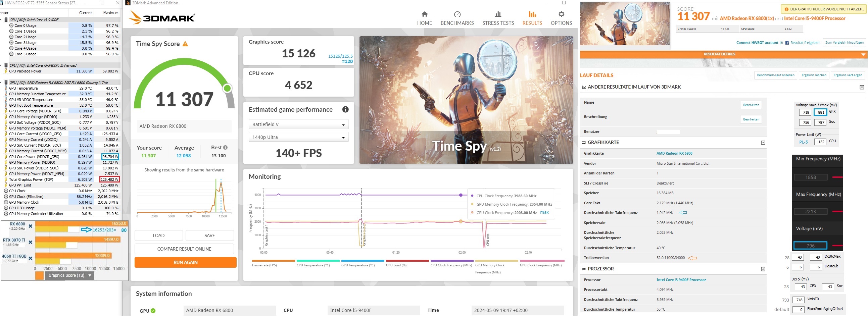
Task: Click the GPU Power Limit field showing 132
Action: [821, 142]
